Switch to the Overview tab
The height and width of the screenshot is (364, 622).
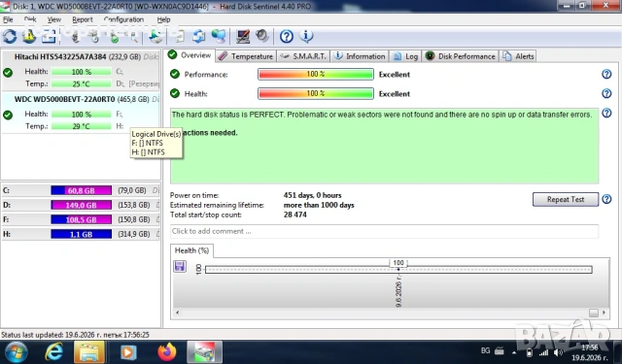[x=190, y=55]
